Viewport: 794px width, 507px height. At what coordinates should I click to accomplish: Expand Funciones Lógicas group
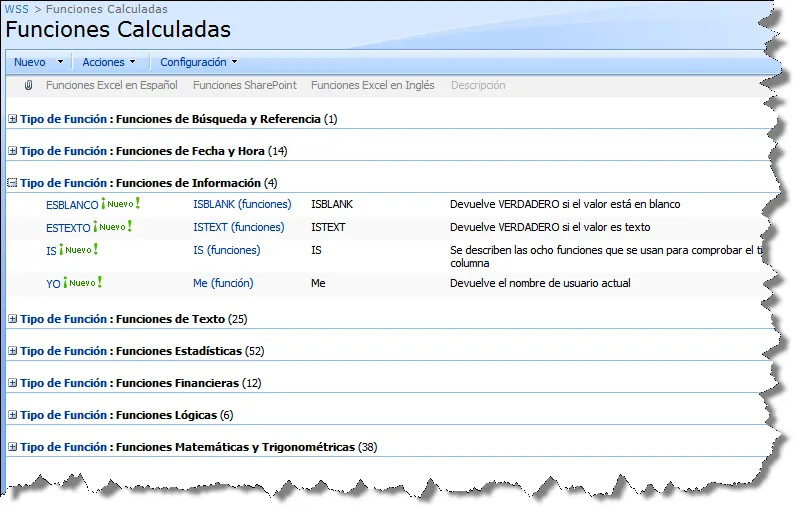(13, 415)
